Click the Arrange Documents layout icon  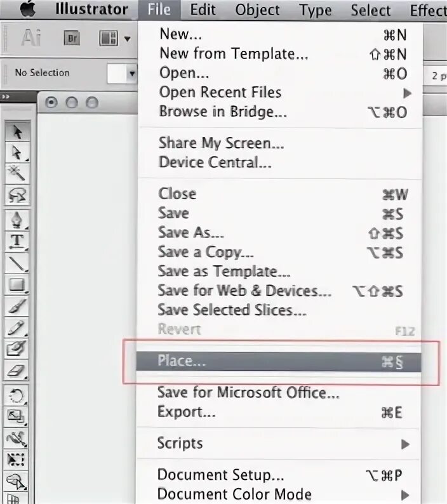[109, 39]
